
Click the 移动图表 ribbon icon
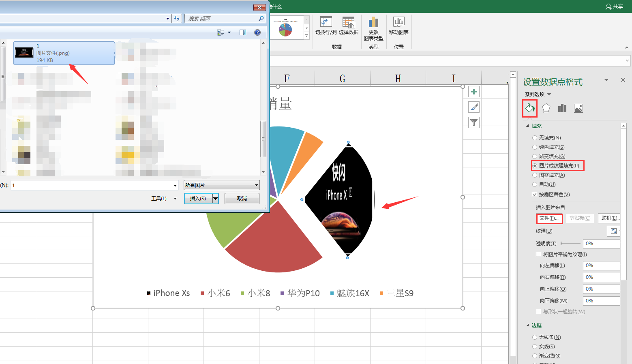click(x=399, y=26)
